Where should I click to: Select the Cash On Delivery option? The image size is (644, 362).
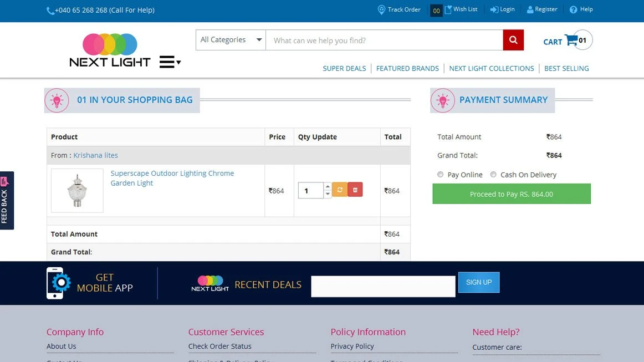[x=493, y=175]
